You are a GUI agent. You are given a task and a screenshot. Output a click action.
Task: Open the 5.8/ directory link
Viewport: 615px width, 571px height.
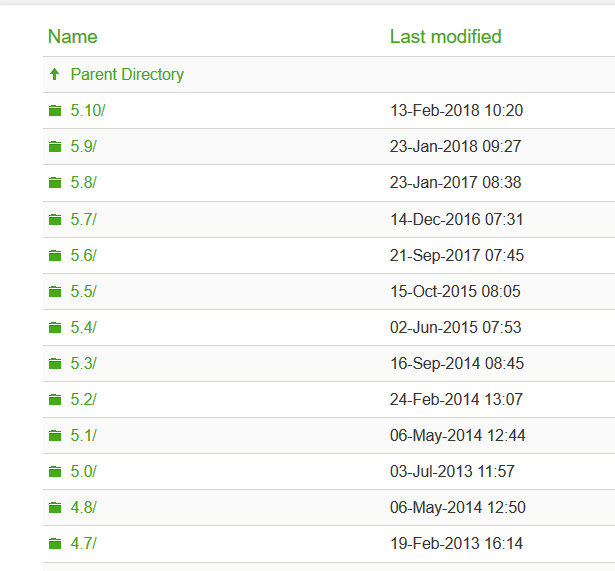point(84,183)
